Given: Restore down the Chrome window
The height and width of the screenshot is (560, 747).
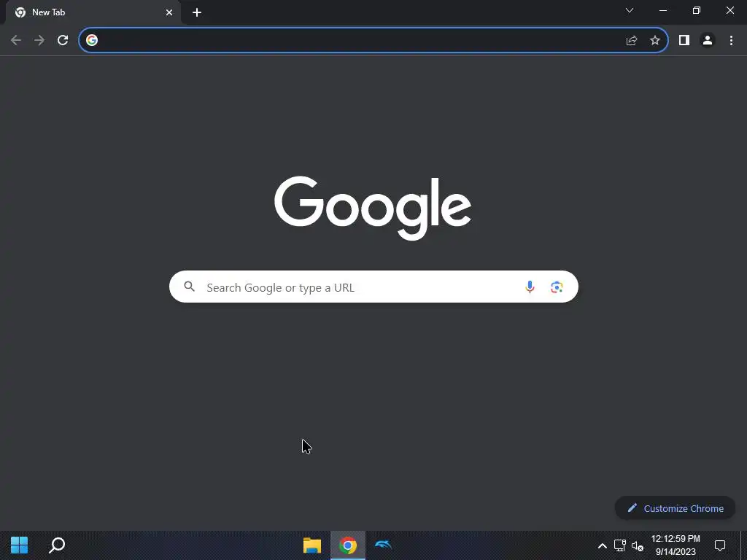Looking at the screenshot, I should click(x=697, y=10).
